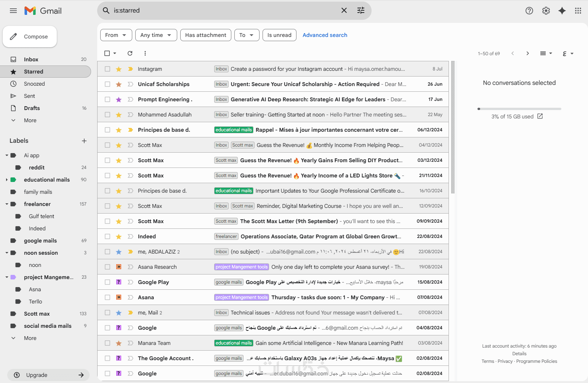
Task: Expand the educational mails label
Action: pos(7,180)
